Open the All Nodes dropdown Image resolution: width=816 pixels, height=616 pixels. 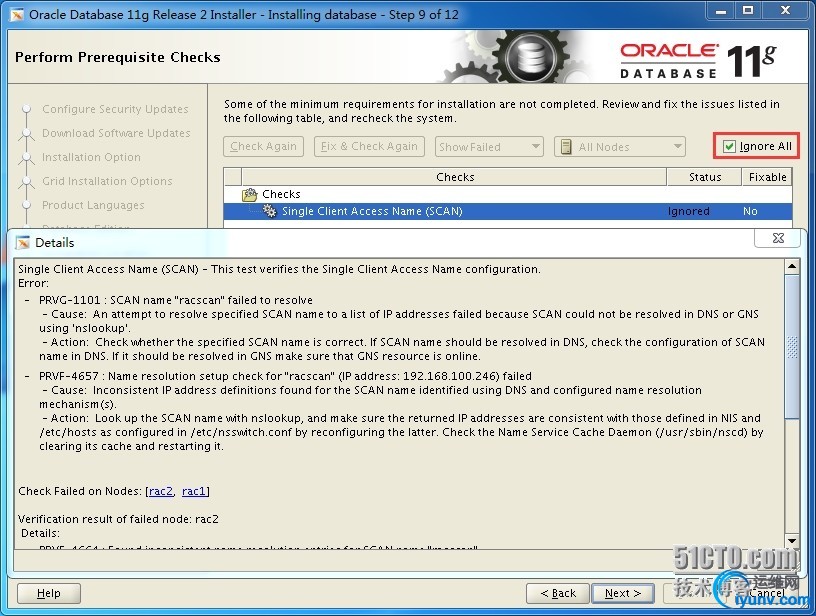click(620, 147)
